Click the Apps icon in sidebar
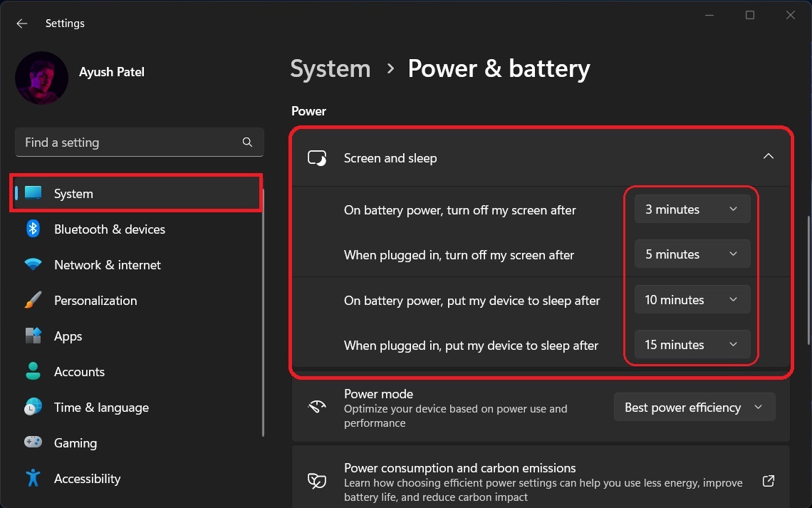The image size is (812, 508). click(33, 336)
